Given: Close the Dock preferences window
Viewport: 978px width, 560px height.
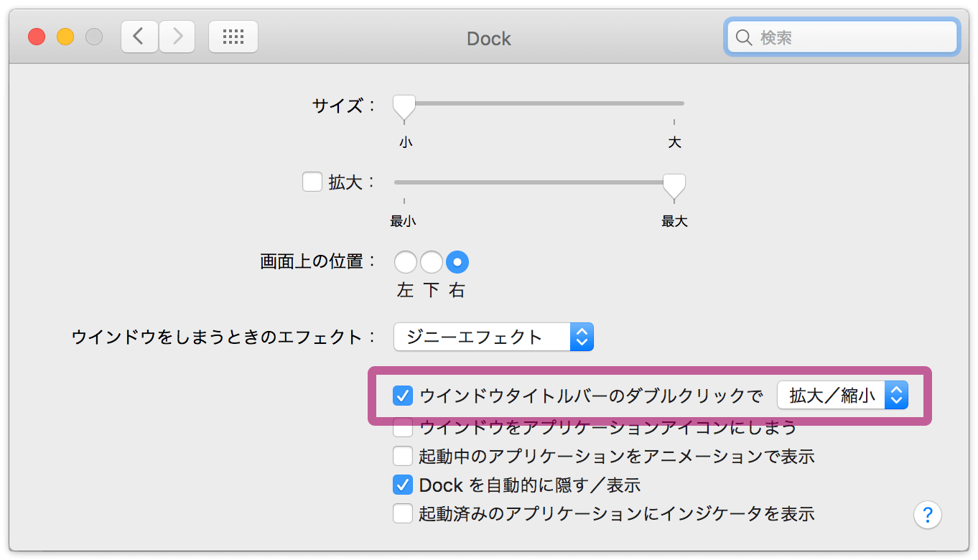Looking at the screenshot, I should [x=37, y=37].
